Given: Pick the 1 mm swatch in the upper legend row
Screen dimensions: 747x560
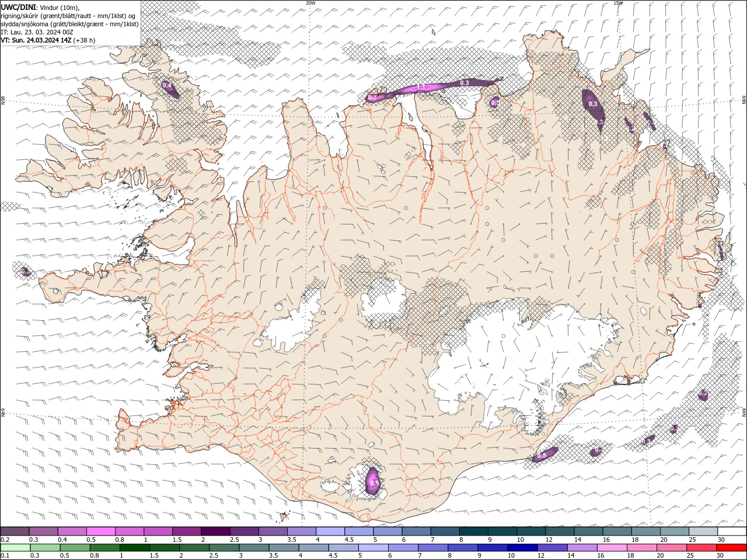Looking at the screenshot, I should tap(158, 531).
